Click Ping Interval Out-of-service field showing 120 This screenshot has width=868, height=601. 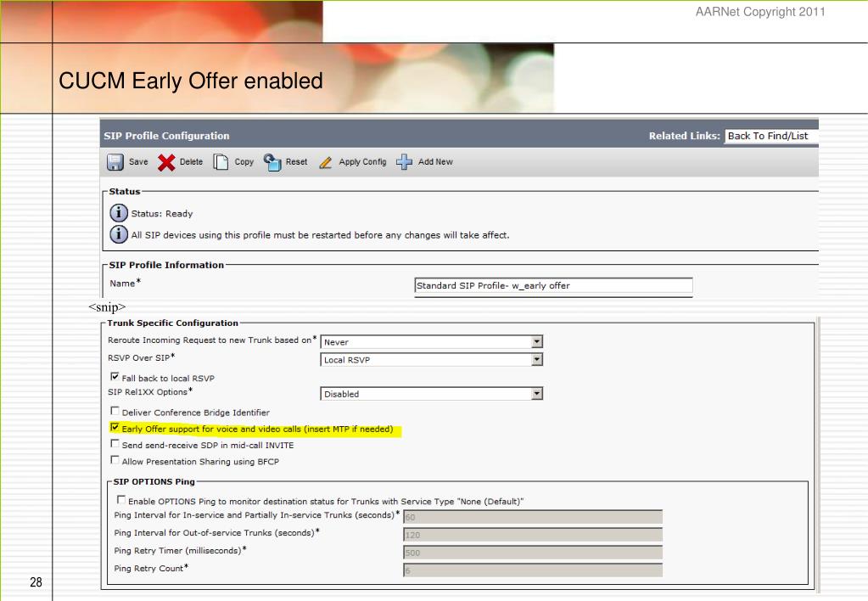click(533, 535)
